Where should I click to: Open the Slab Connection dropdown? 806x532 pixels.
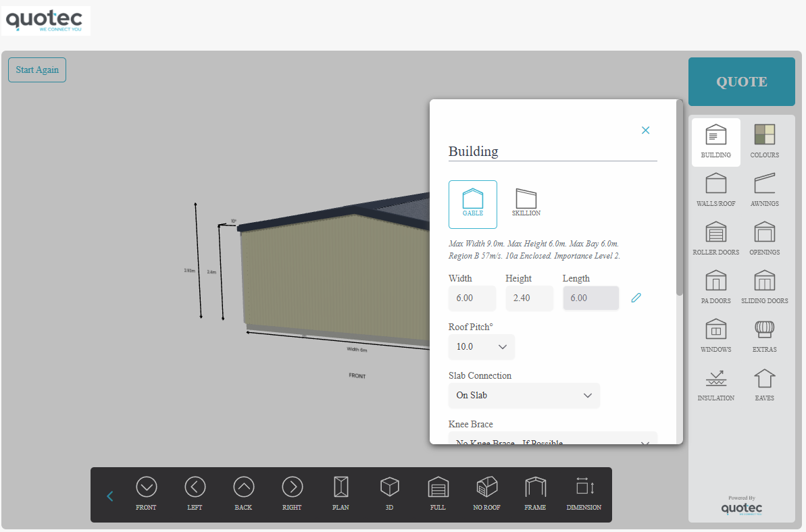coord(524,396)
